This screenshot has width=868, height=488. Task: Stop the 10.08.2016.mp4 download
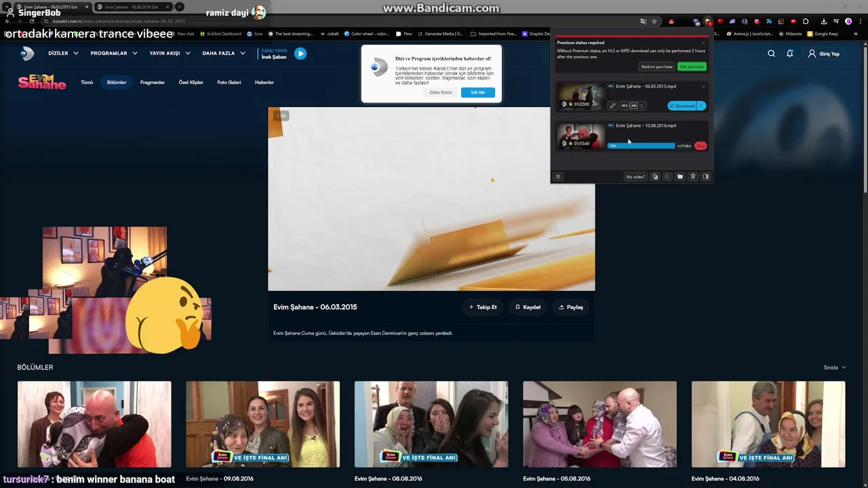[x=701, y=146]
